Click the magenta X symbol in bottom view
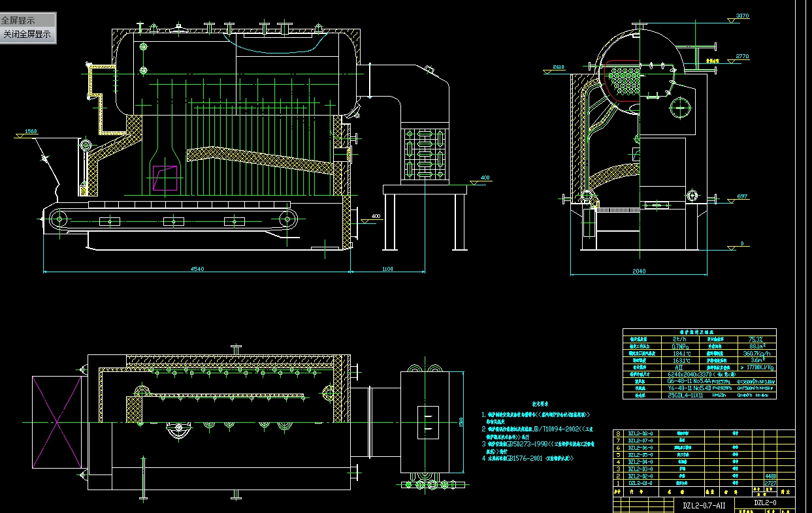 point(57,422)
